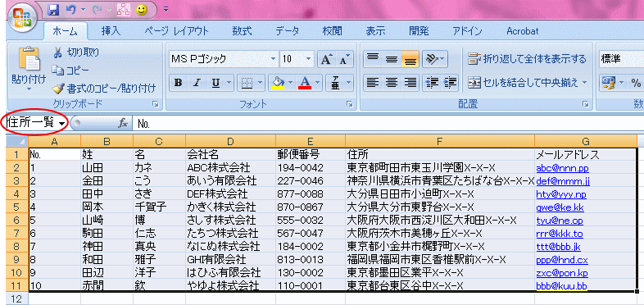Expand the borders dropdown arrow

[x=260, y=83]
